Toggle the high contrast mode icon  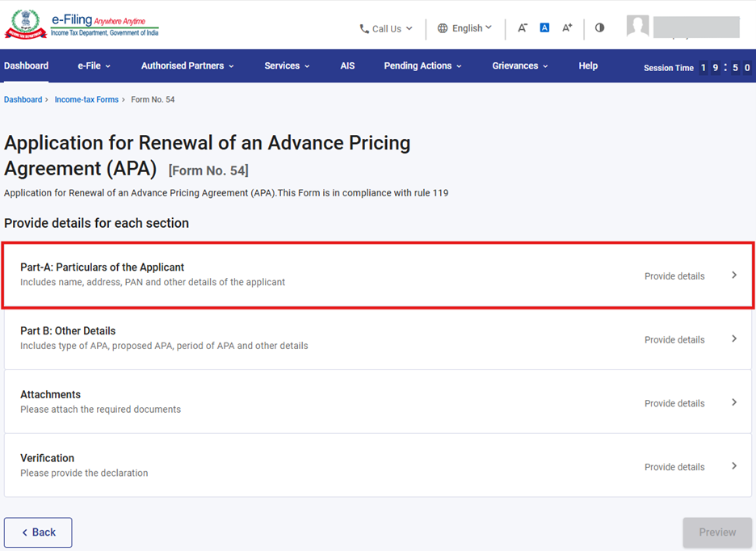(x=599, y=28)
